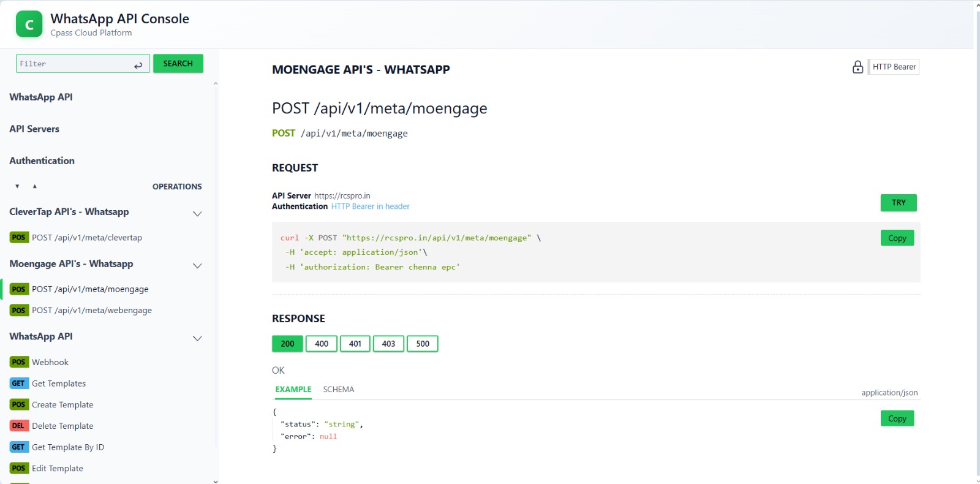Click the POS badge for webengage endpoint

pyautogui.click(x=19, y=310)
